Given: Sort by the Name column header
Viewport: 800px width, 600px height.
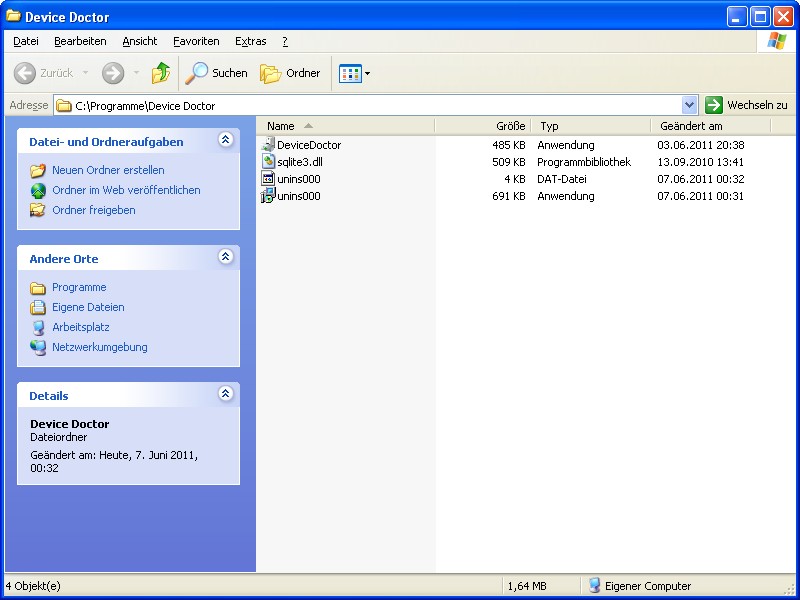Looking at the screenshot, I should pos(345,126).
